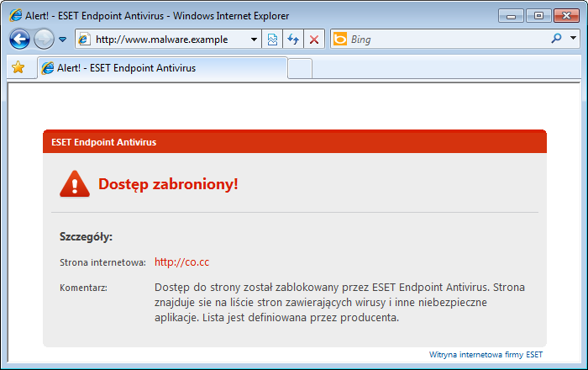Click the red warning triangle icon
Image resolution: width=588 pixels, height=370 pixels.
[x=75, y=184]
